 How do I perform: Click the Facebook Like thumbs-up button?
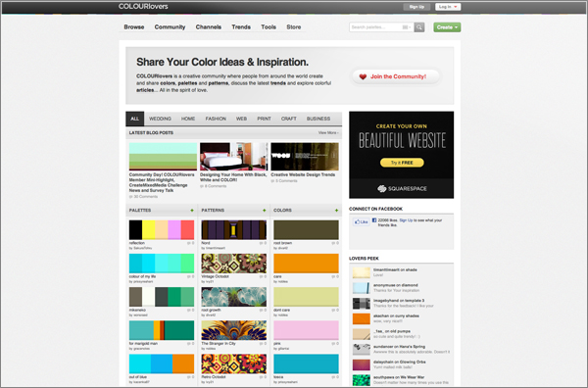coord(361,222)
